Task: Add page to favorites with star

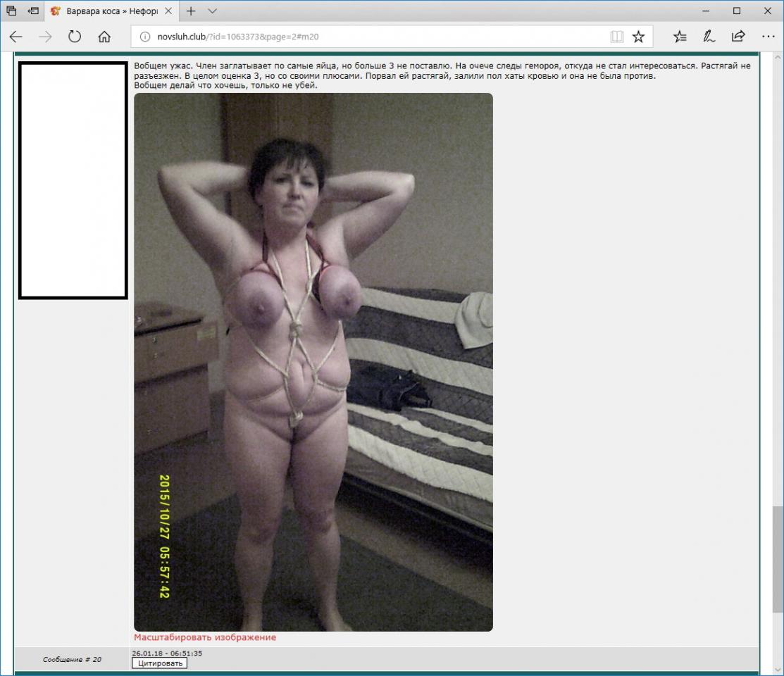Action: point(638,37)
